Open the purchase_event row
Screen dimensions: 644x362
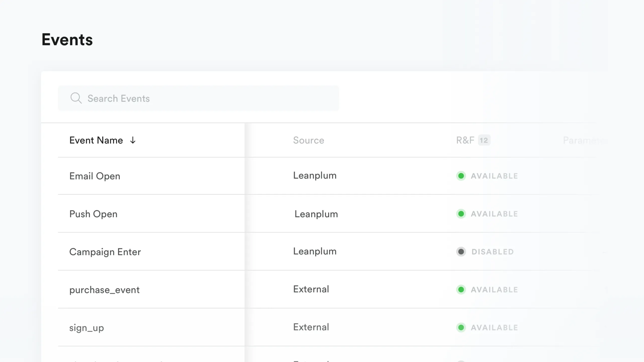click(x=104, y=290)
